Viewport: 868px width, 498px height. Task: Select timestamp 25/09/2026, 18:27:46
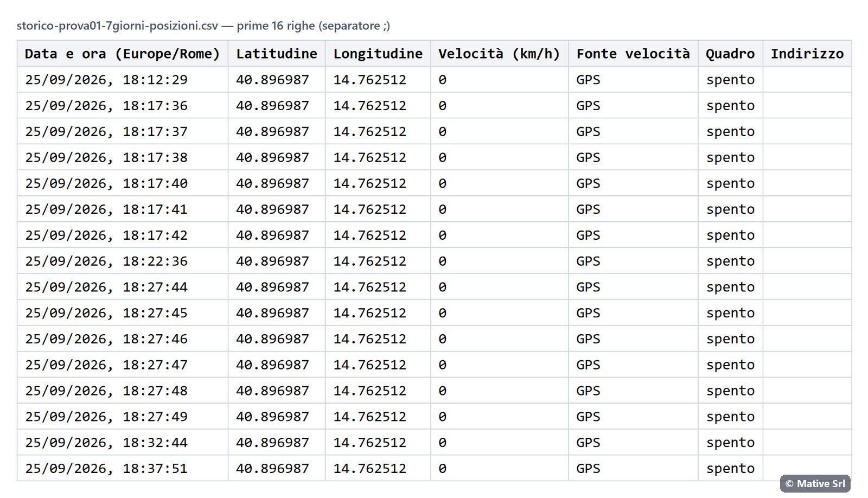click(x=106, y=339)
